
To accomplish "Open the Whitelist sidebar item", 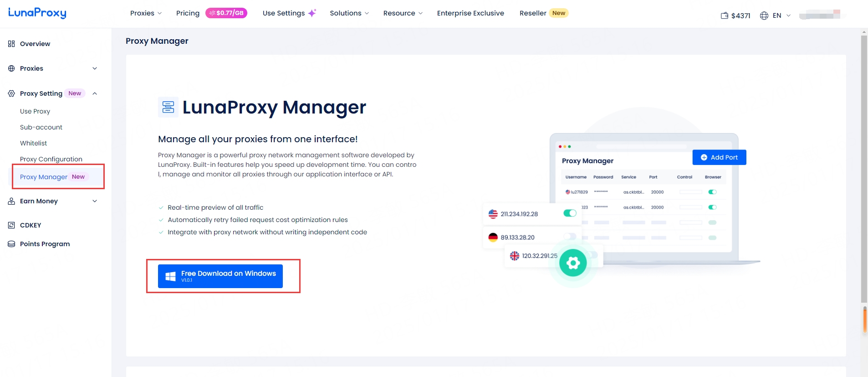I will click(x=34, y=143).
